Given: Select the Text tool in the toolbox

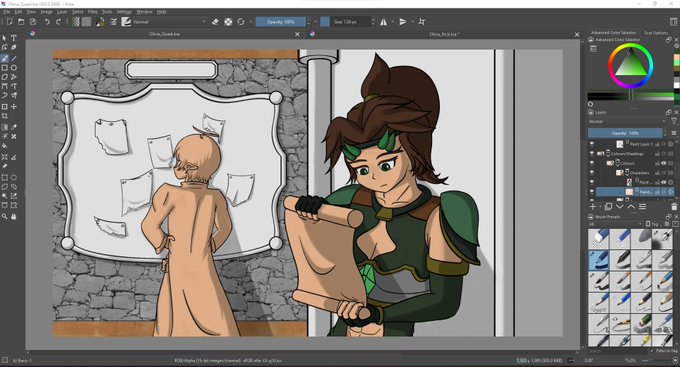Looking at the screenshot, I should coord(14,38).
